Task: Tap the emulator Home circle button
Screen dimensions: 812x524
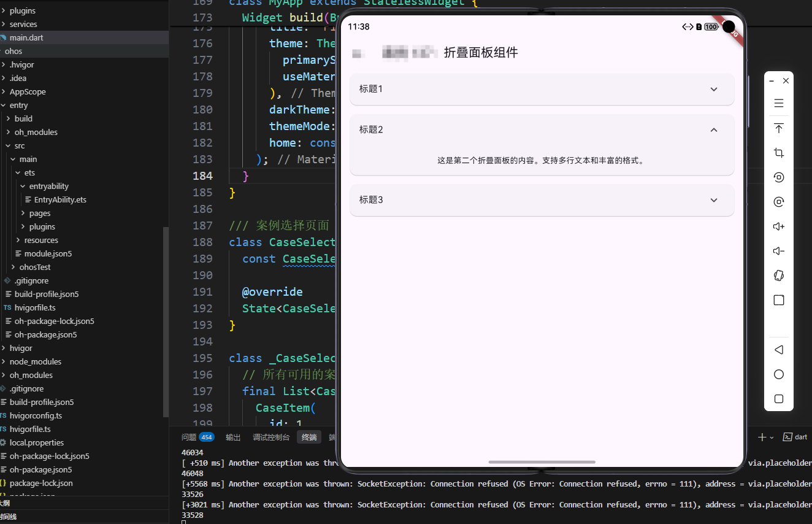Action: click(779, 374)
